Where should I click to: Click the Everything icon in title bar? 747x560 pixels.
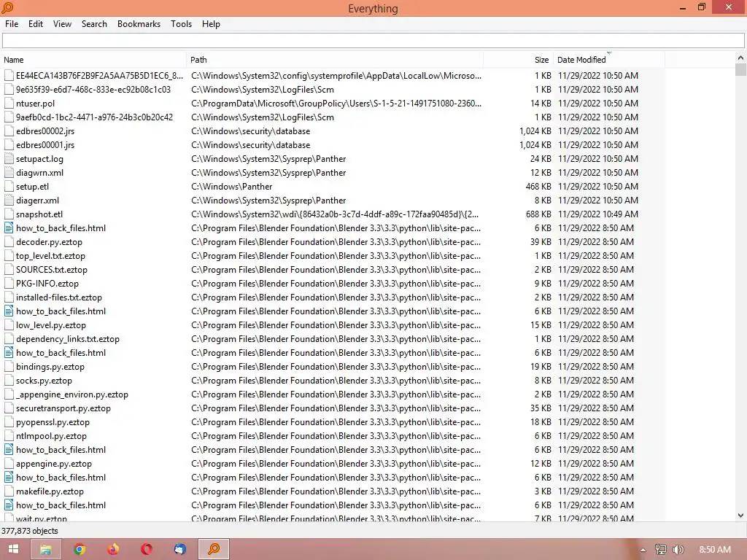(7, 7)
